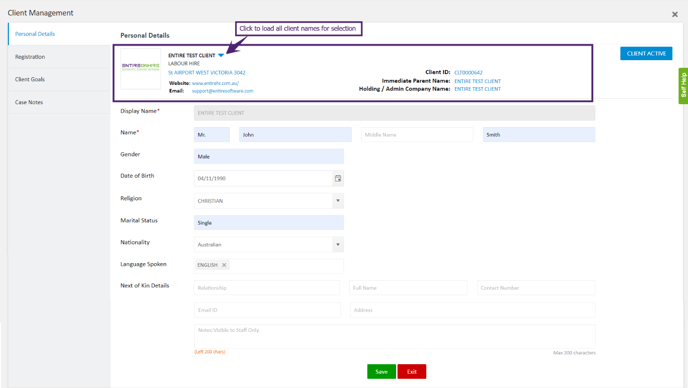Open Immediate Parent Name ENTIRE TEST CLIENT link

pyautogui.click(x=477, y=81)
